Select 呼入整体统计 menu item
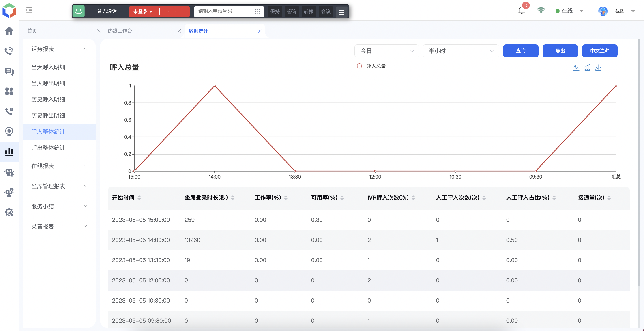644x331 pixels. pos(60,132)
